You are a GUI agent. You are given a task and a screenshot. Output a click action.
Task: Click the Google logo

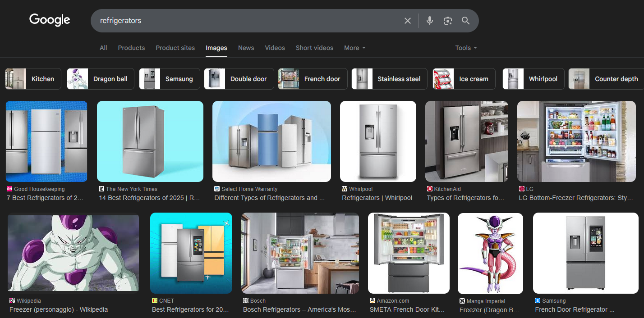tap(50, 20)
